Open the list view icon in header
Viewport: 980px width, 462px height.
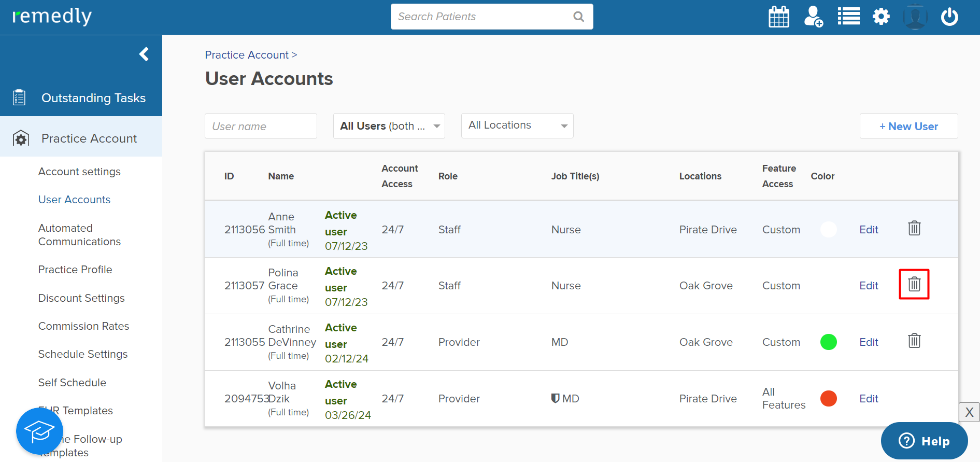click(848, 17)
